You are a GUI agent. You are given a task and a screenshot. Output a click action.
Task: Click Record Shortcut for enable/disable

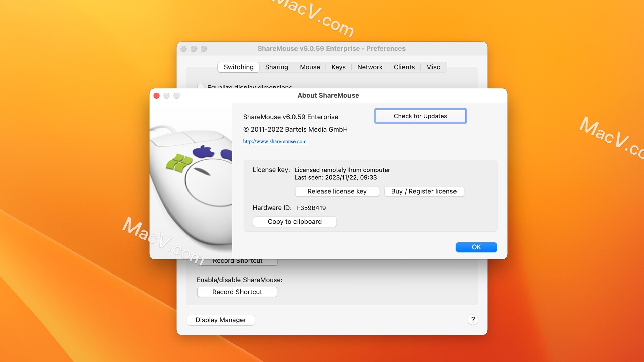237,291
